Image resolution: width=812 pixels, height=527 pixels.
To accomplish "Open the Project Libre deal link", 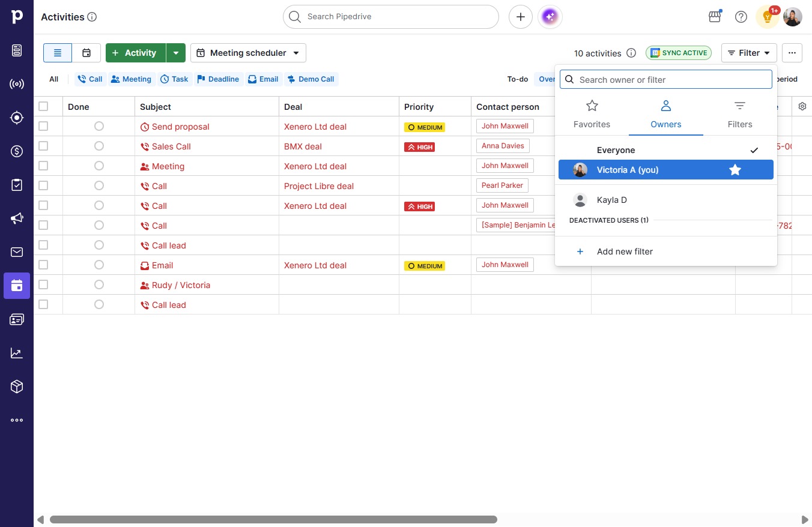I will click(x=319, y=186).
